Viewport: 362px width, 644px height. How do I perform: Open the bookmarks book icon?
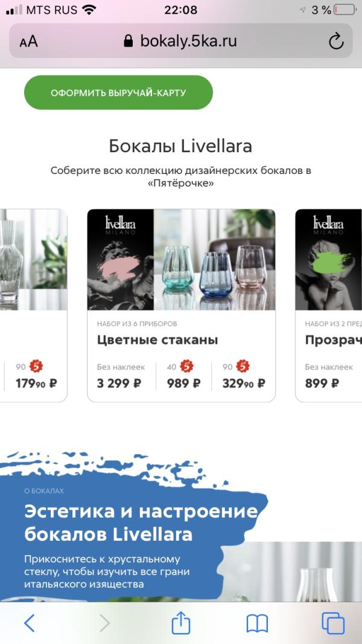(x=257, y=623)
